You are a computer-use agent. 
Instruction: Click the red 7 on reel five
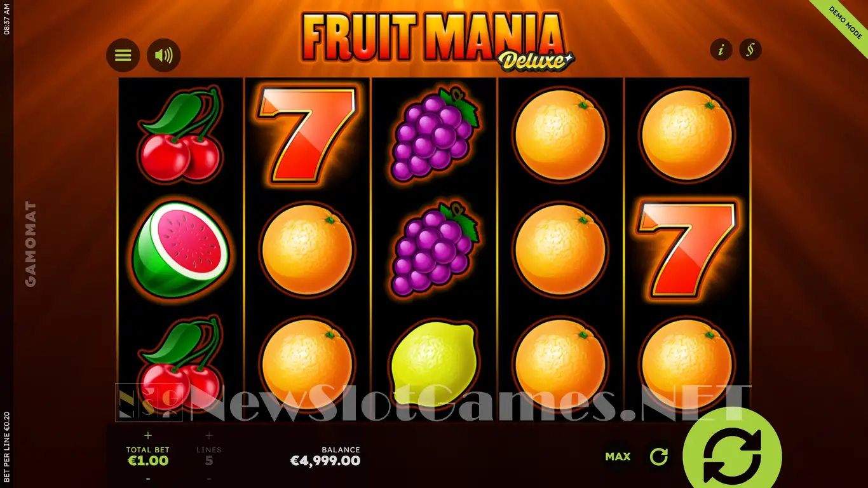[687, 250]
